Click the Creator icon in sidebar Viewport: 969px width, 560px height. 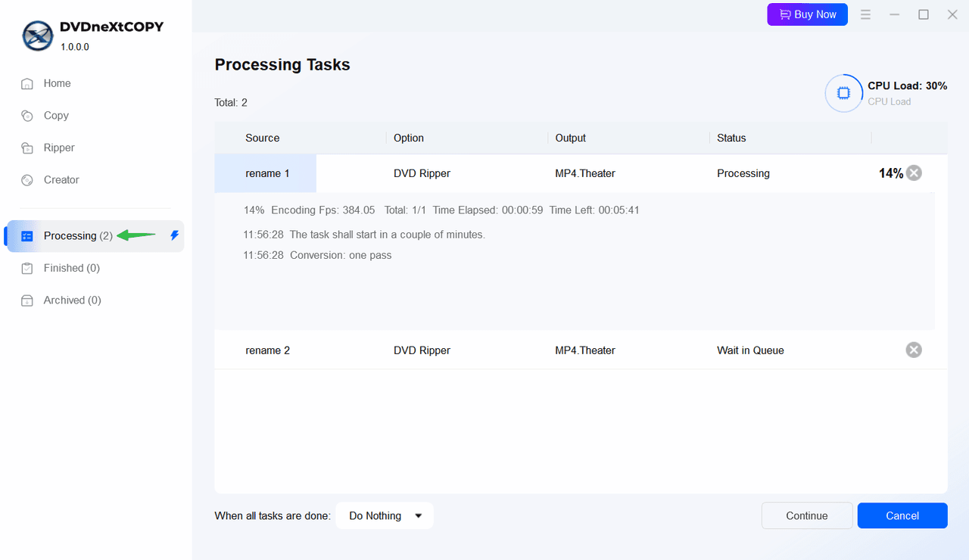click(27, 180)
